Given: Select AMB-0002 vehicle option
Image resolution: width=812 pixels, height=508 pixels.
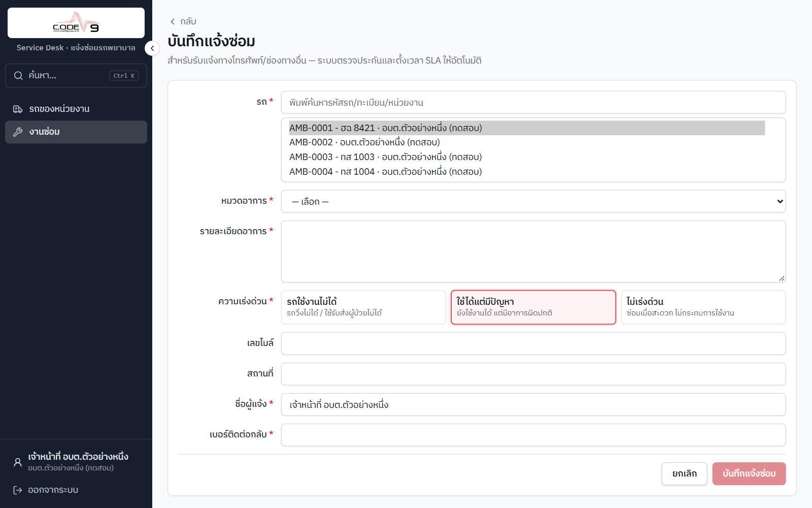Looking at the screenshot, I should pyautogui.click(x=527, y=142).
